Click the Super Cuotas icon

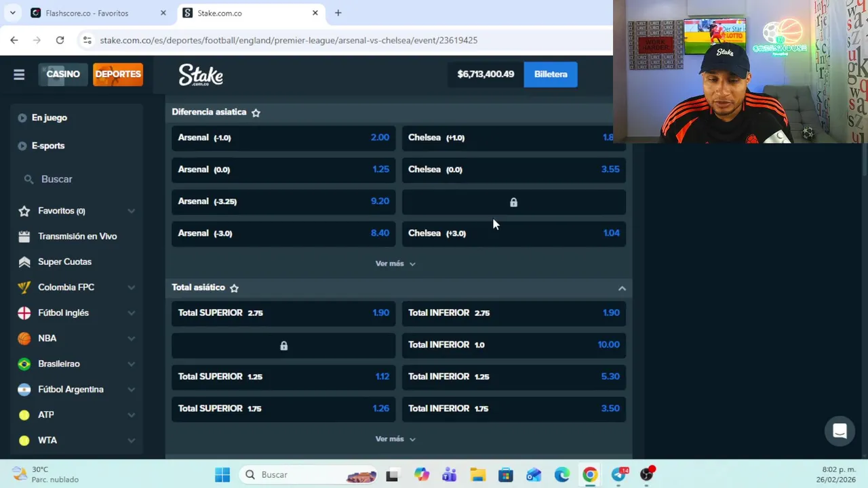pyautogui.click(x=24, y=262)
